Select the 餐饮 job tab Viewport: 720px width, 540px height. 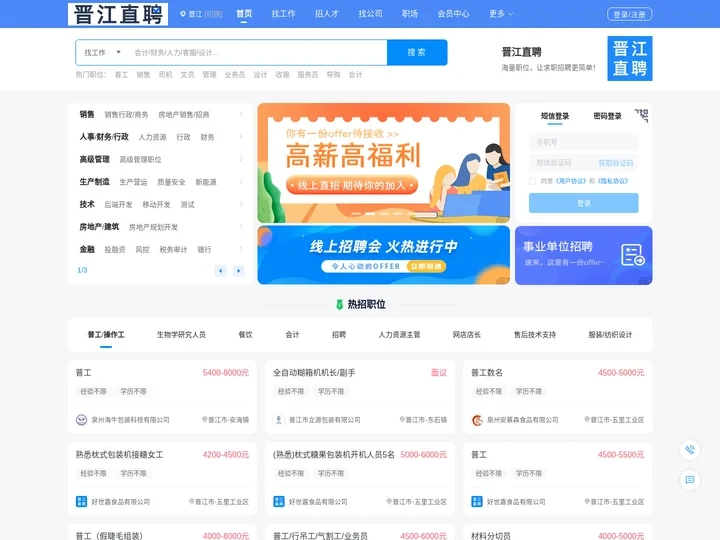[x=246, y=335]
